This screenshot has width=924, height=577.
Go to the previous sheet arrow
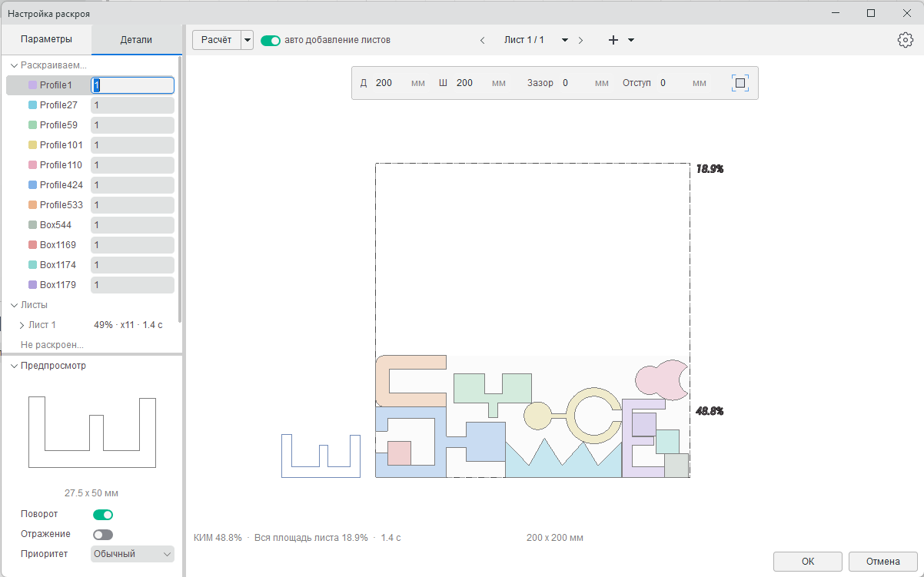(482, 41)
